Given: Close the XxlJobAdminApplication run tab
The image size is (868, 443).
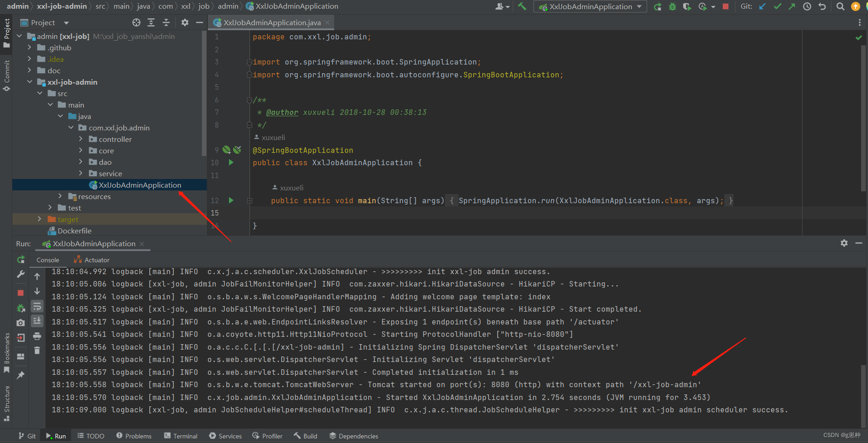Looking at the screenshot, I should click(x=142, y=243).
